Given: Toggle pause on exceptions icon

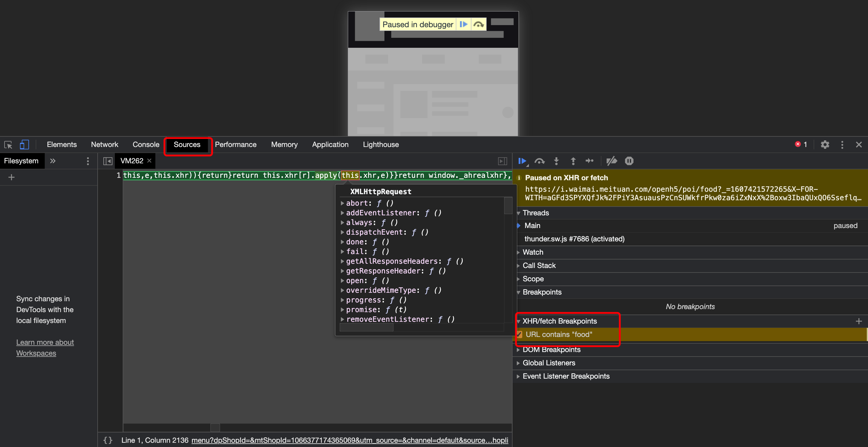Looking at the screenshot, I should coord(629,161).
